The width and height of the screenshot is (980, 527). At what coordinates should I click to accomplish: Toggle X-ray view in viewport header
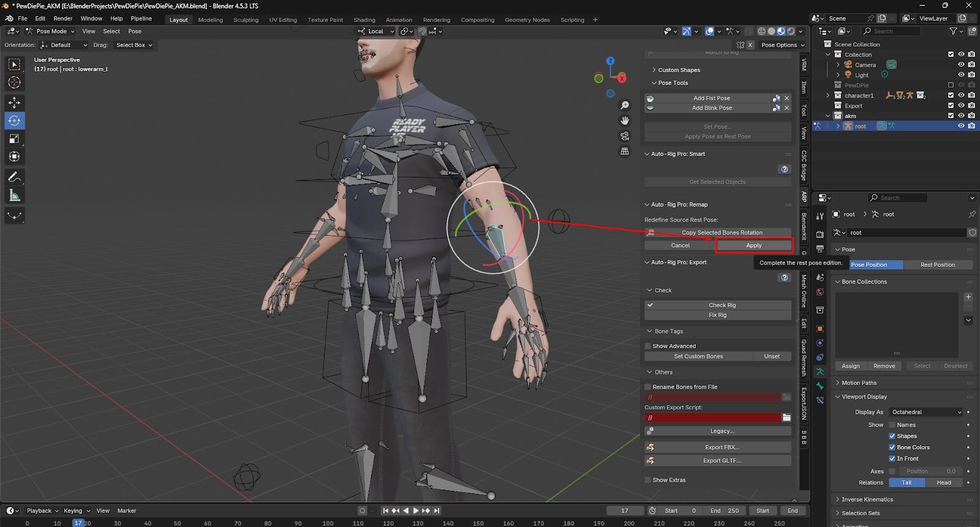pos(749,31)
